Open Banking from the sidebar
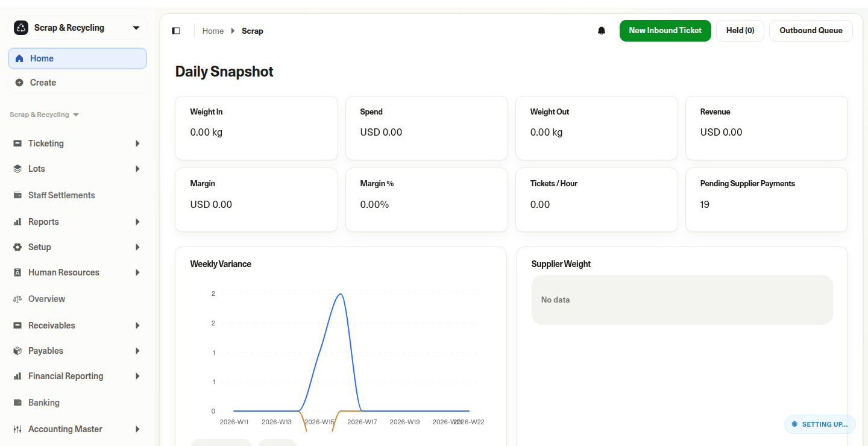Screen dimensions: 868x446 pyautogui.click(x=77, y=403)
